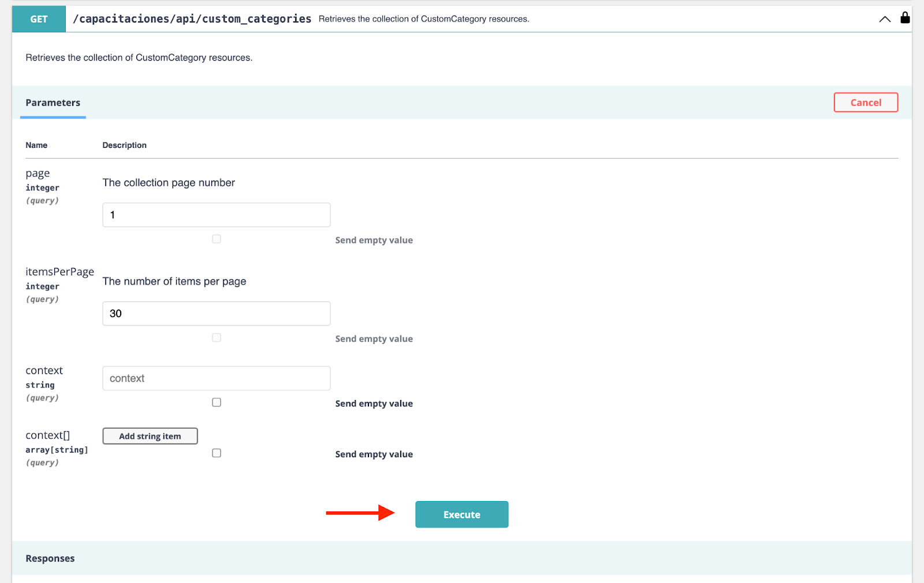
Task: Toggle Send empty value checkbox for itemsPerPage
Action: (217, 338)
